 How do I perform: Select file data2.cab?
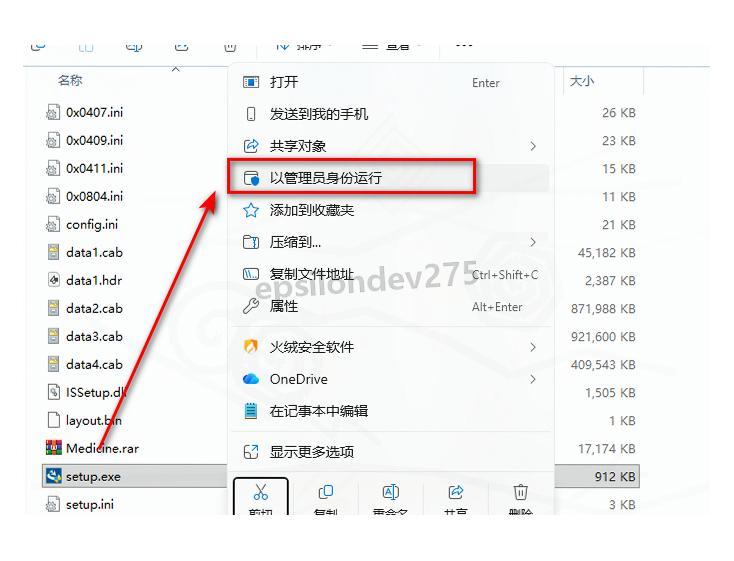(94, 309)
